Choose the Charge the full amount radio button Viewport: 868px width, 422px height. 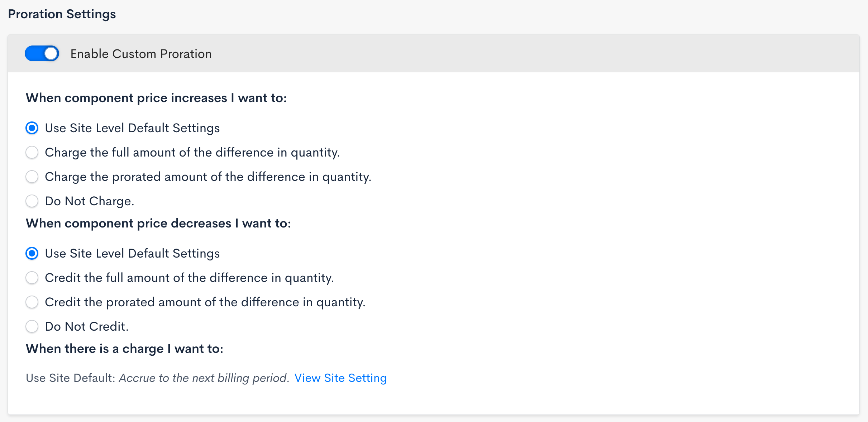pyautogui.click(x=32, y=152)
